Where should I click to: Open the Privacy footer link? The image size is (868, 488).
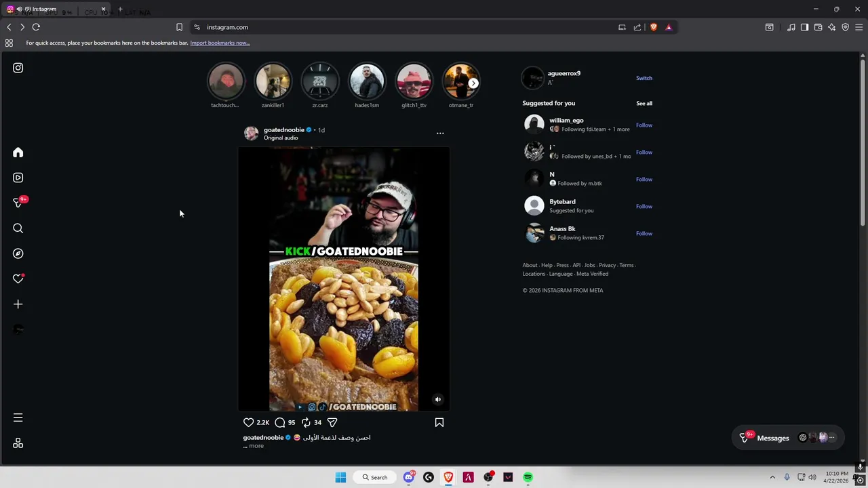point(608,265)
